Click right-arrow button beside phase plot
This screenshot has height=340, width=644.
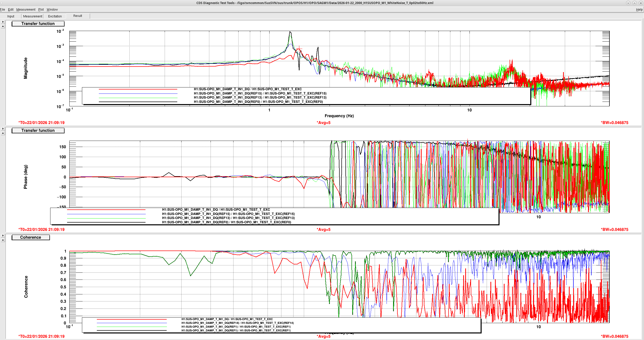coord(3,129)
